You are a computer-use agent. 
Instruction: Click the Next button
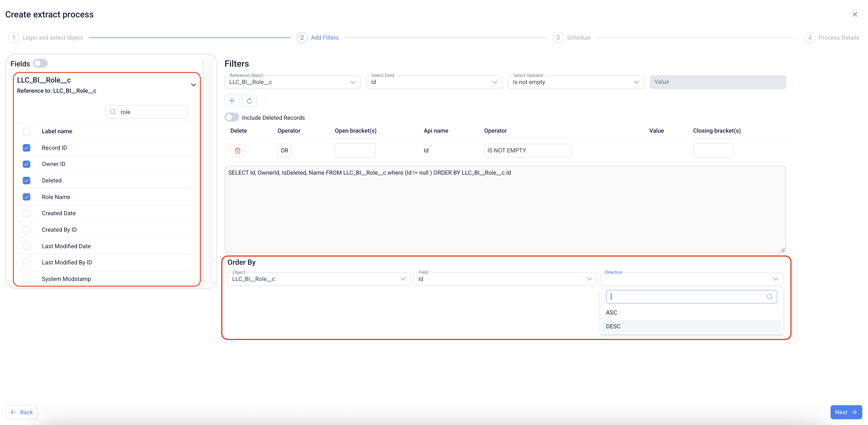[x=846, y=412]
